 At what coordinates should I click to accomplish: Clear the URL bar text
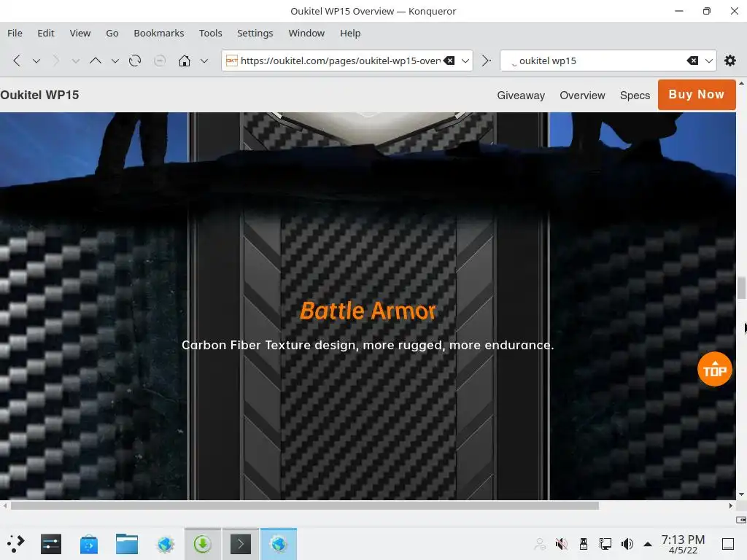click(449, 61)
